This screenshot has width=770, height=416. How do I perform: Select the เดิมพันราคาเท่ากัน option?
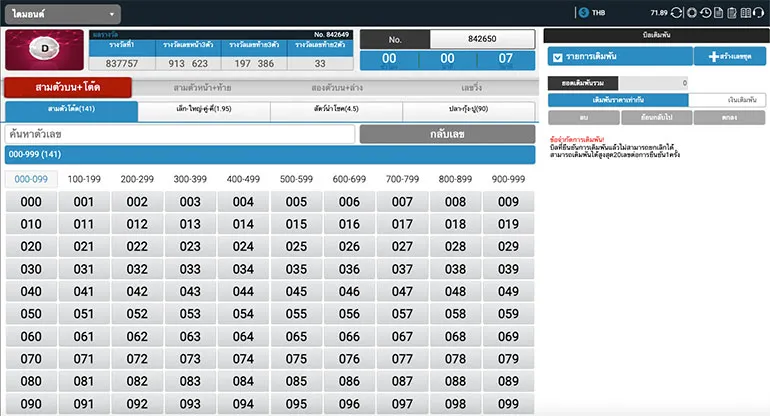click(618, 100)
